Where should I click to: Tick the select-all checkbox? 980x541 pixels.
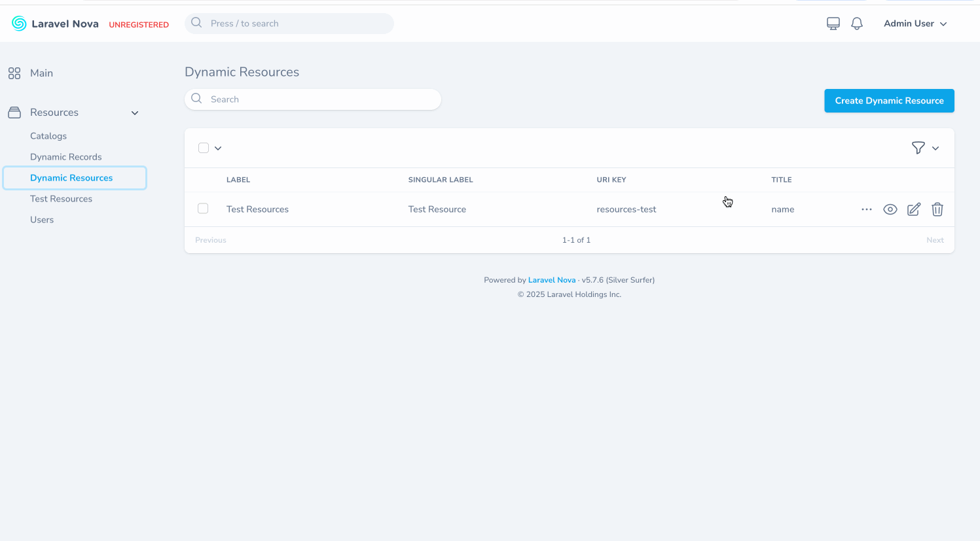point(204,148)
